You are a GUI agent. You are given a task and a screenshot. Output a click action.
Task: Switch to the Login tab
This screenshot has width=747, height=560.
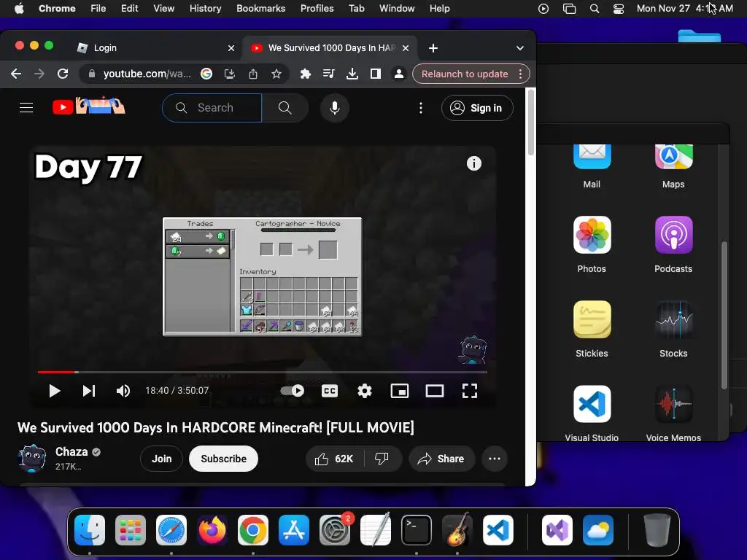pyautogui.click(x=156, y=47)
